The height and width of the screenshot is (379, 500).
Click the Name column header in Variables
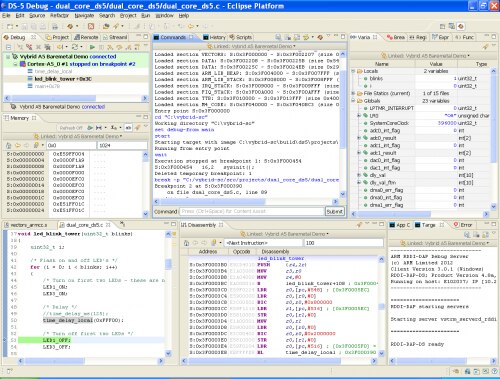click(x=381, y=64)
